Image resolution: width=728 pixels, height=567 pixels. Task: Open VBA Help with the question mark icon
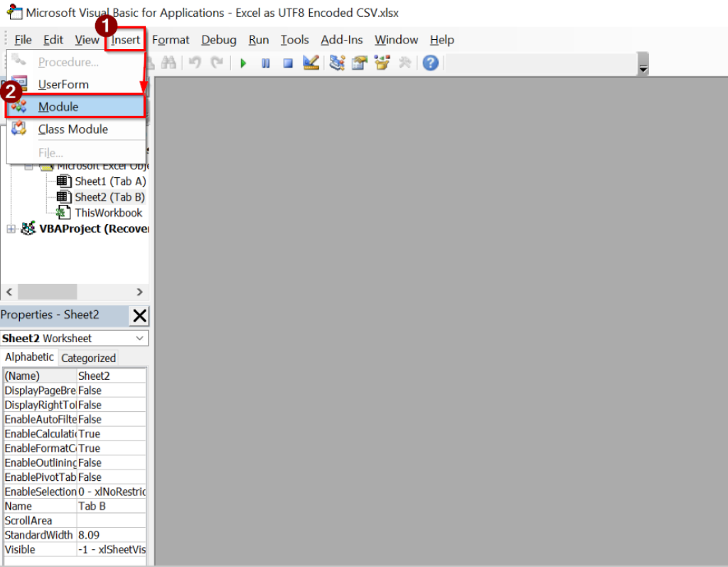(432, 63)
